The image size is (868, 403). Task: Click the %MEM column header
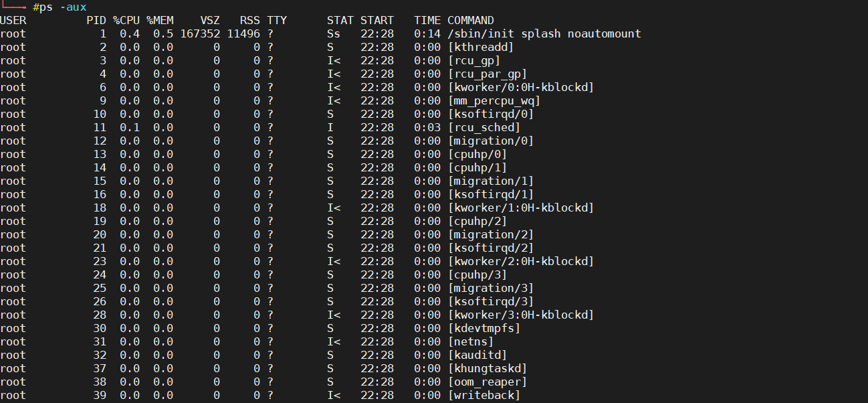point(160,21)
